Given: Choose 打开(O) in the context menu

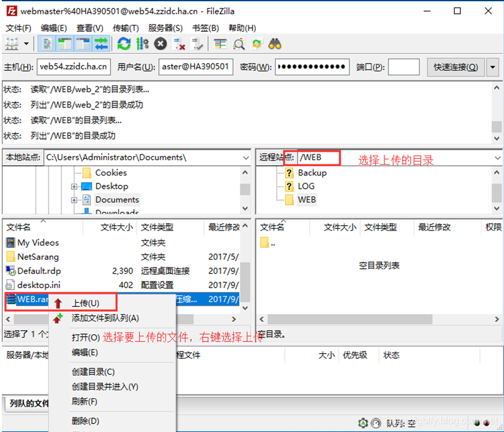Looking at the screenshot, I should click(86, 337).
